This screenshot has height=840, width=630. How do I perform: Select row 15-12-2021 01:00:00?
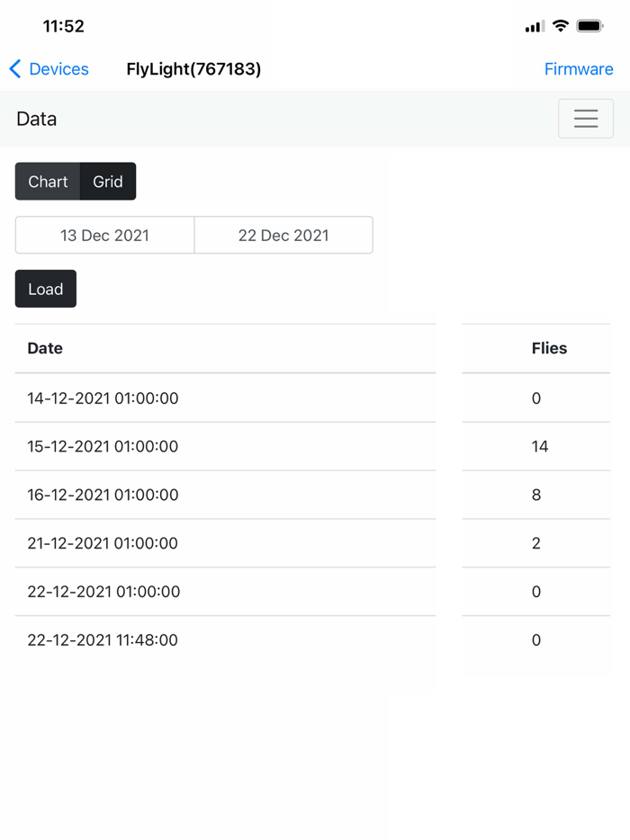click(x=312, y=446)
